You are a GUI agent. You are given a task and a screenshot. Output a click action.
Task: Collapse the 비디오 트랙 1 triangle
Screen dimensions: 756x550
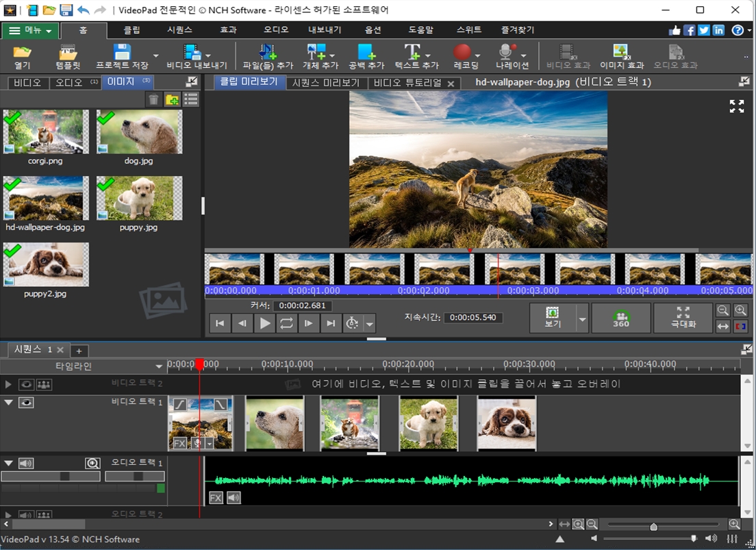(x=8, y=402)
